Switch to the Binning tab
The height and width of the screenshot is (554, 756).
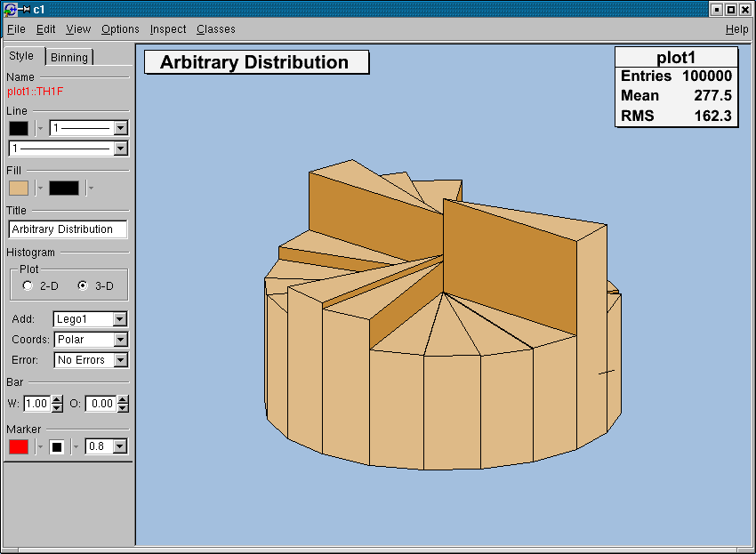pos(69,58)
